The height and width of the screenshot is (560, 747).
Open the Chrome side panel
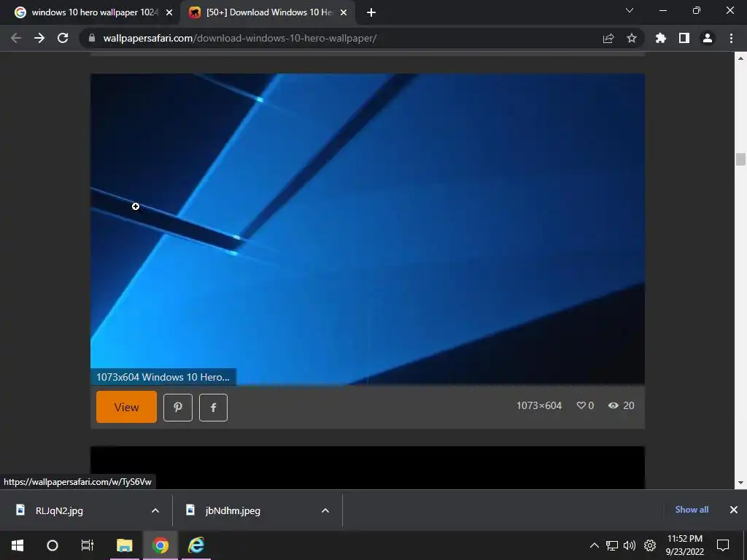click(x=684, y=38)
